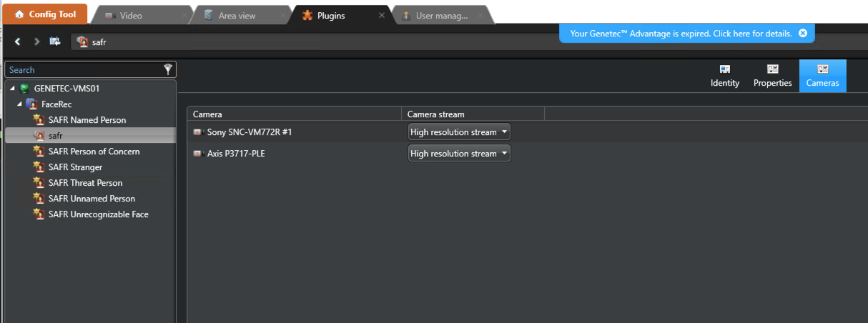Viewport: 868px width, 323px height.
Task: Click the GENETEC-VMS01 globe icon
Action: [25, 89]
